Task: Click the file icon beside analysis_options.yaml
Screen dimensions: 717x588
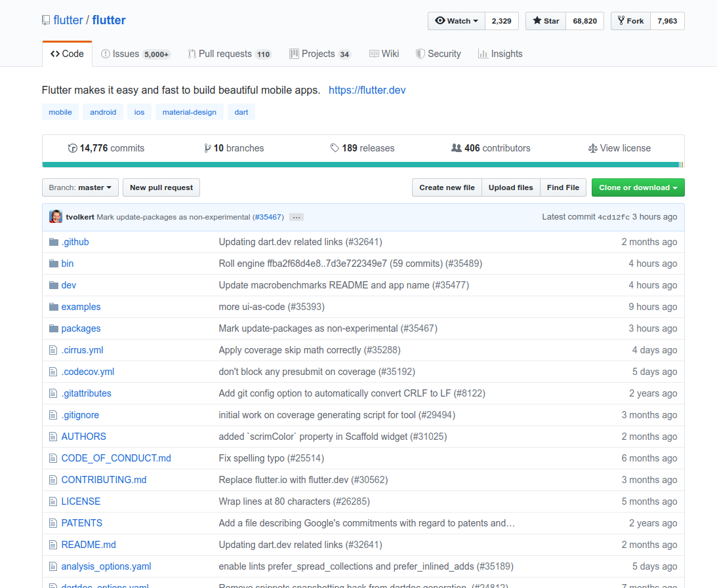Action: click(x=53, y=566)
